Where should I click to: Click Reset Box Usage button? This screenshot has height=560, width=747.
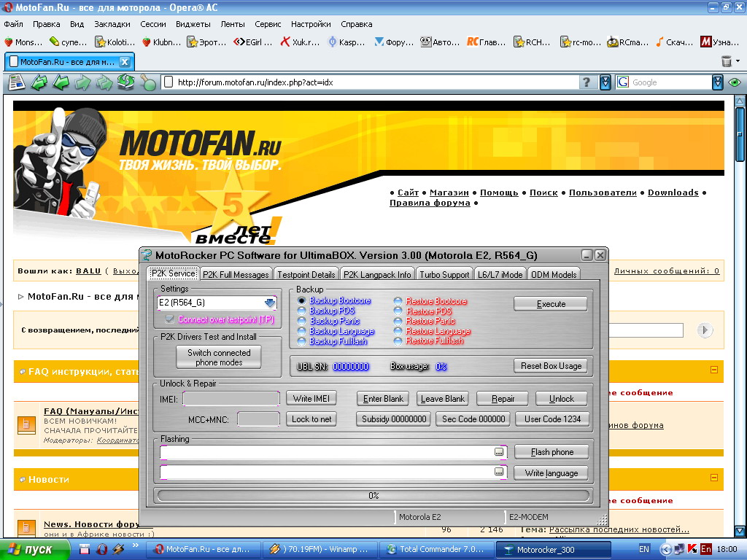pos(551,366)
